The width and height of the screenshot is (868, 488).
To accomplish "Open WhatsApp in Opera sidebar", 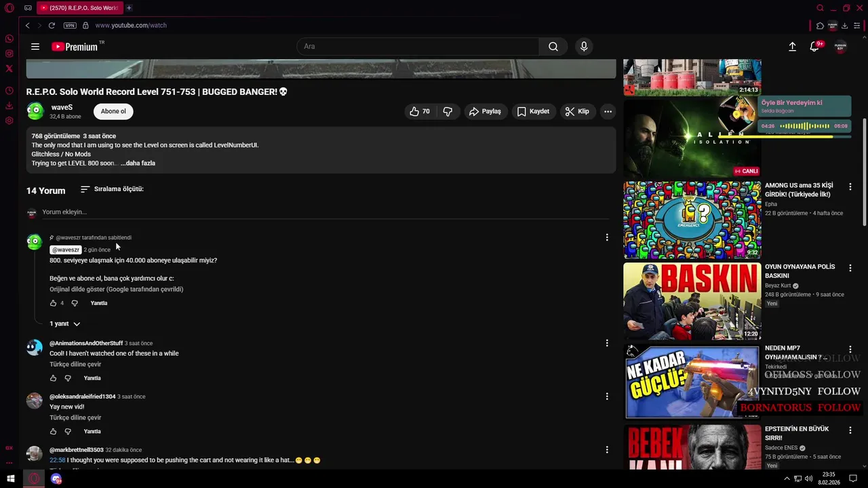I will pos(9,39).
